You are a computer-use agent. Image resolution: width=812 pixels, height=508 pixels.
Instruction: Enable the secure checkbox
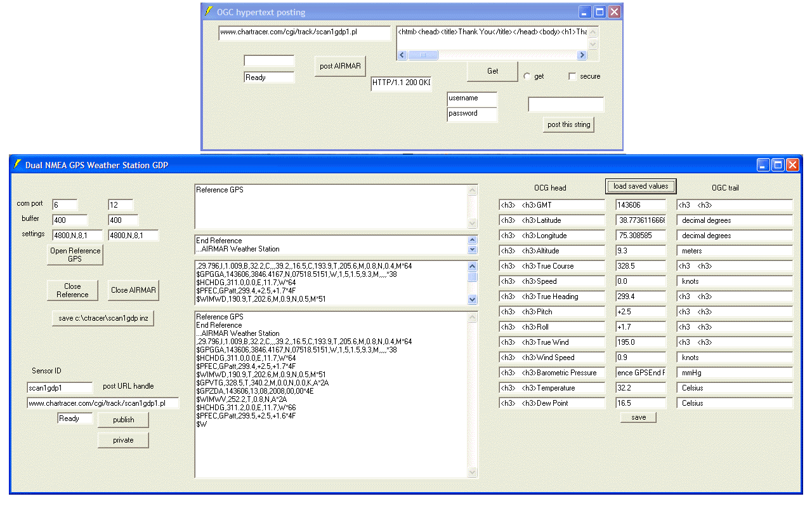(572, 76)
